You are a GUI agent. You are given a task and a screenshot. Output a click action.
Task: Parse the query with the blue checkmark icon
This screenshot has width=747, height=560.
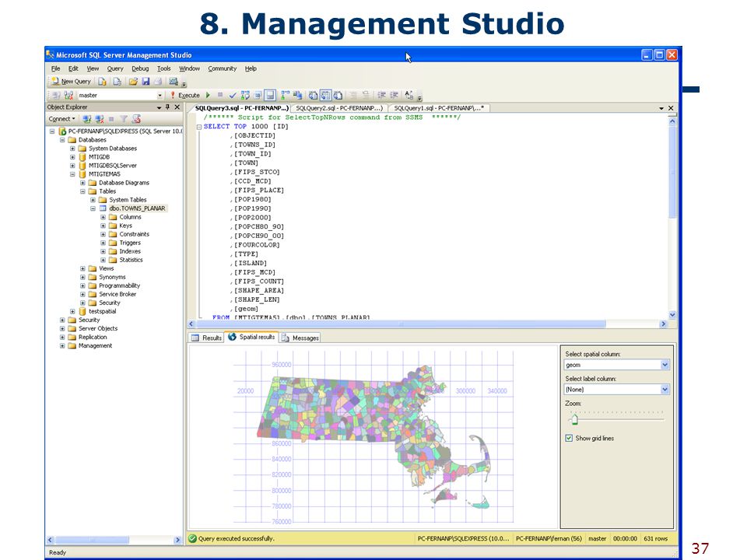[x=233, y=95]
